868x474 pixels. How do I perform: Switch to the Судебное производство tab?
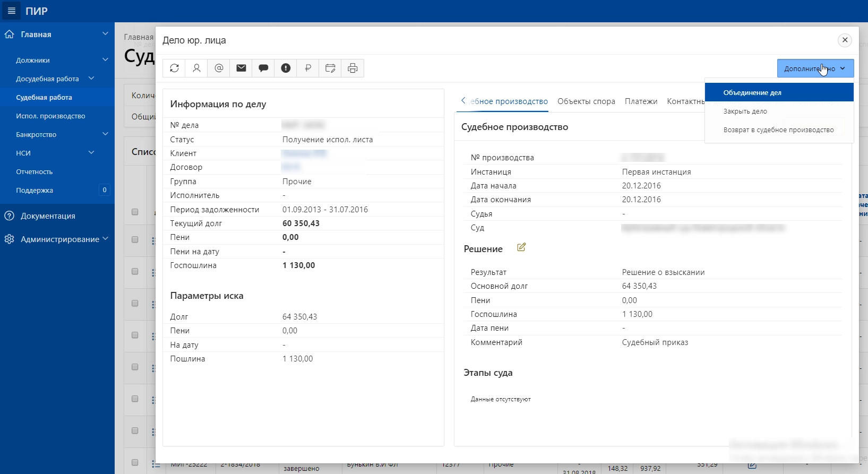click(x=509, y=101)
